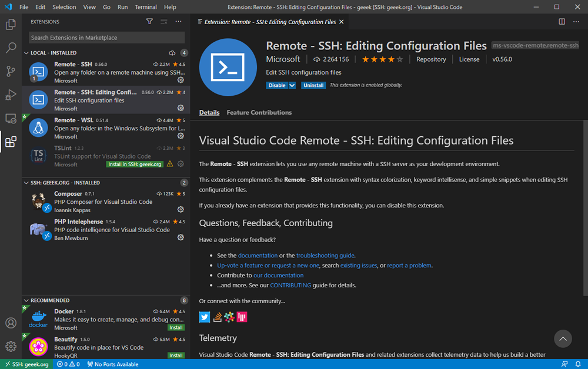This screenshot has width=588, height=369.
Task: Open Run and Debug view
Action: point(11,95)
